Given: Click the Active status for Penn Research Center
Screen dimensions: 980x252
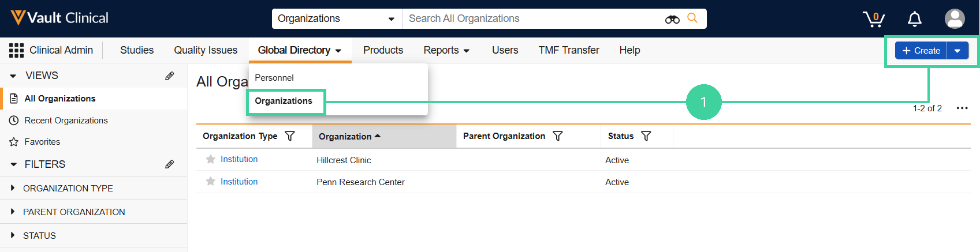Looking at the screenshot, I should click(617, 182).
